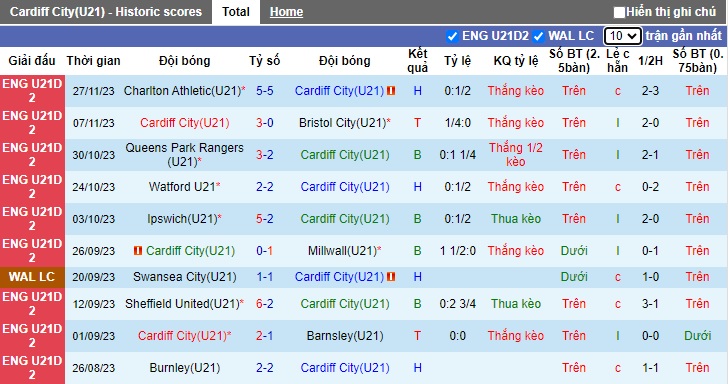Open Watford U21 team link
The image size is (728, 384).
click(x=182, y=187)
